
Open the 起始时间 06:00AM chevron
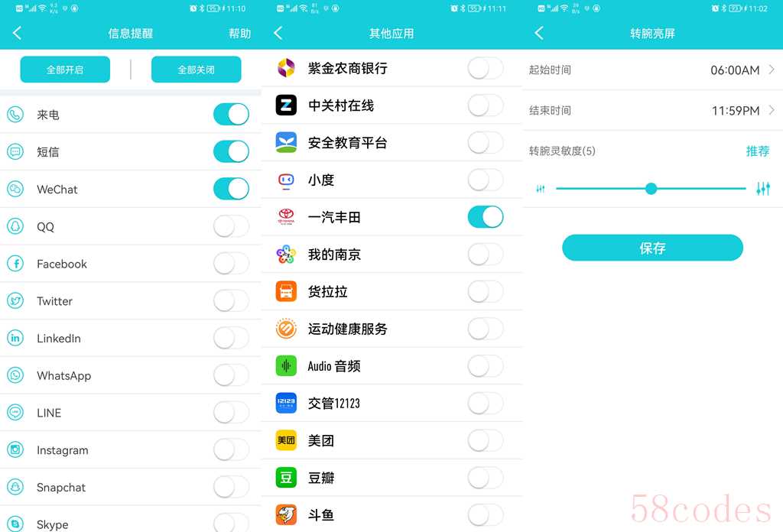[772, 70]
